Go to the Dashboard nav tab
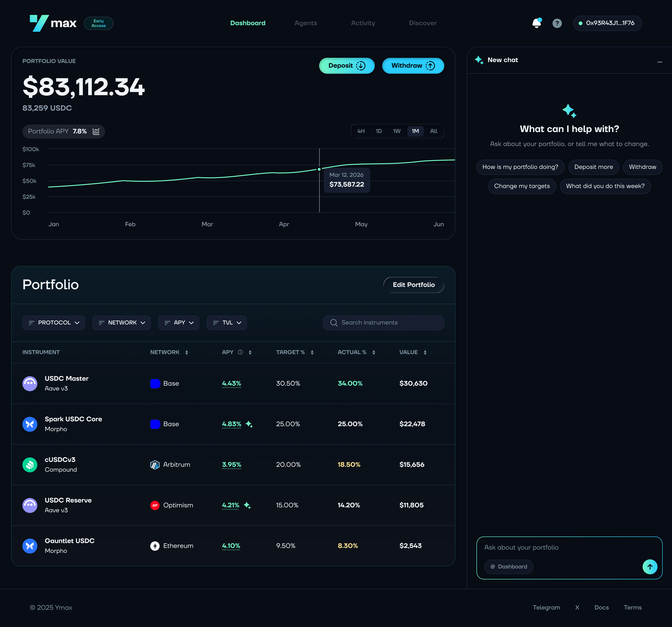The width and height of the screenshot is (672, 627). point(248,23)
